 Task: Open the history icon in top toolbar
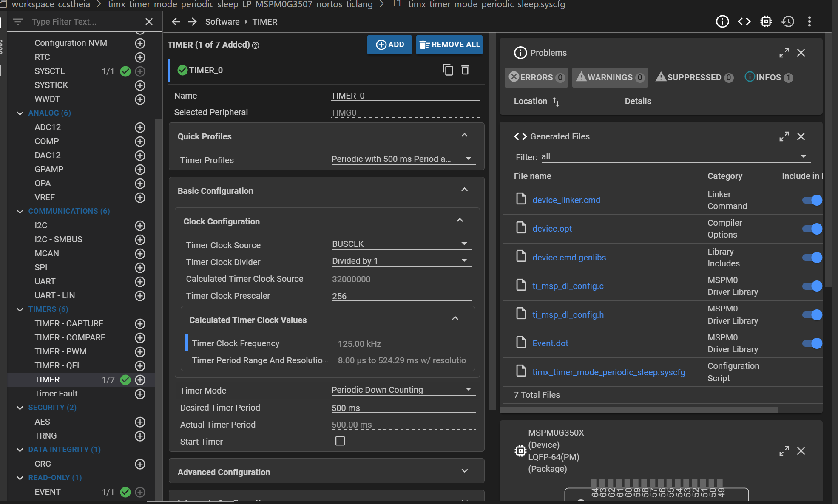click(788, 21)
